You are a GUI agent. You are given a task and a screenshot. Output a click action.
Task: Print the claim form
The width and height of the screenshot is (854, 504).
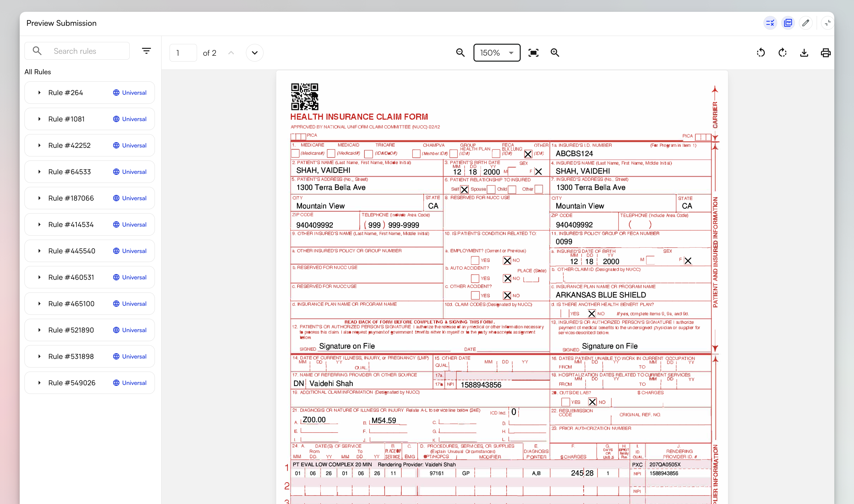[825, 53]
